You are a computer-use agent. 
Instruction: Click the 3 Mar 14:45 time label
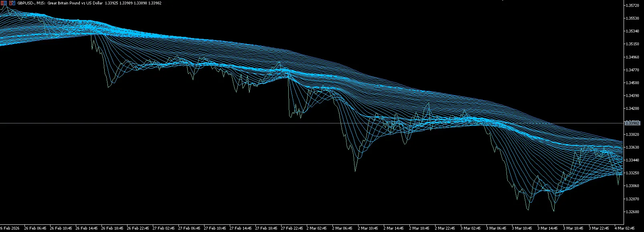click(x=548, y=228)
